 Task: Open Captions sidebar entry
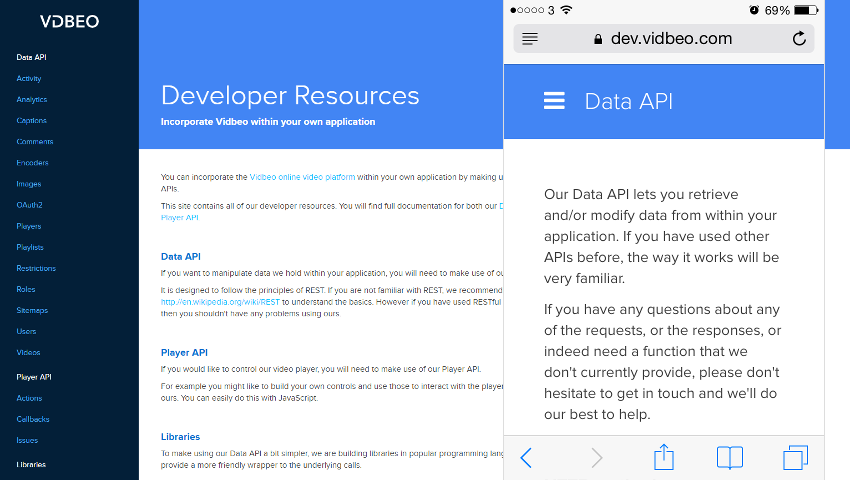(x=31, y=120)
